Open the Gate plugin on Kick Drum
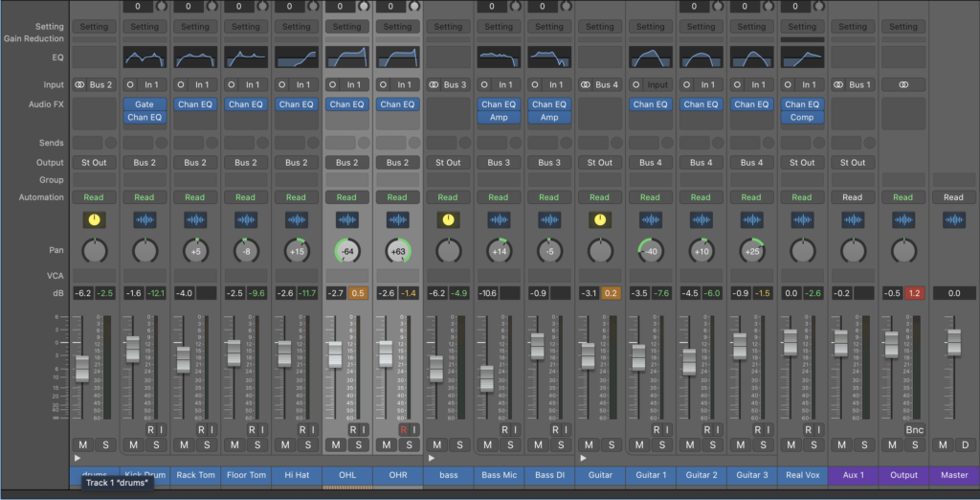 [x=145, y=104]
